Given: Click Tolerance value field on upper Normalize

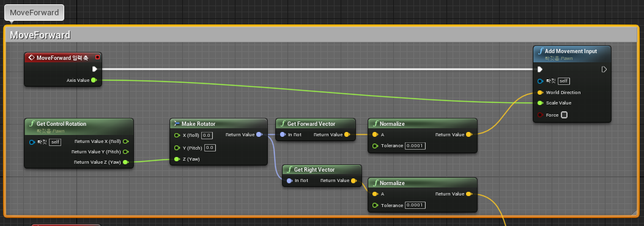Looking at the screenshot, I should pyautogui.click(x=415, y=146).
